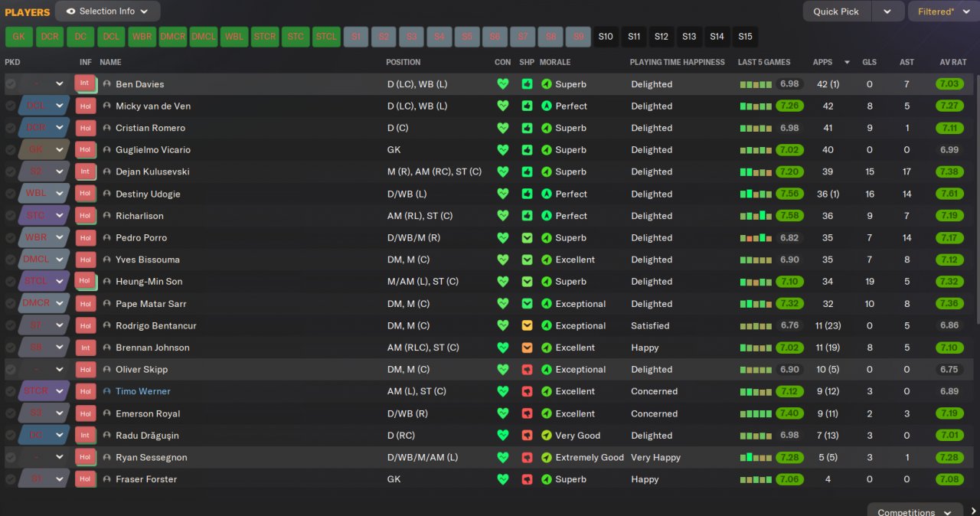Toggle the selection check for Heung-Min Son
This screenshot has width=980, height=516.
click(x=11, y=281)
